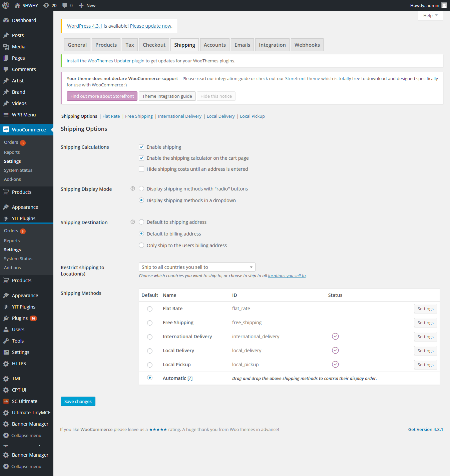
Task: Open the updates icon showing 20
Action: pyautogui.click(x=46, y=5)
